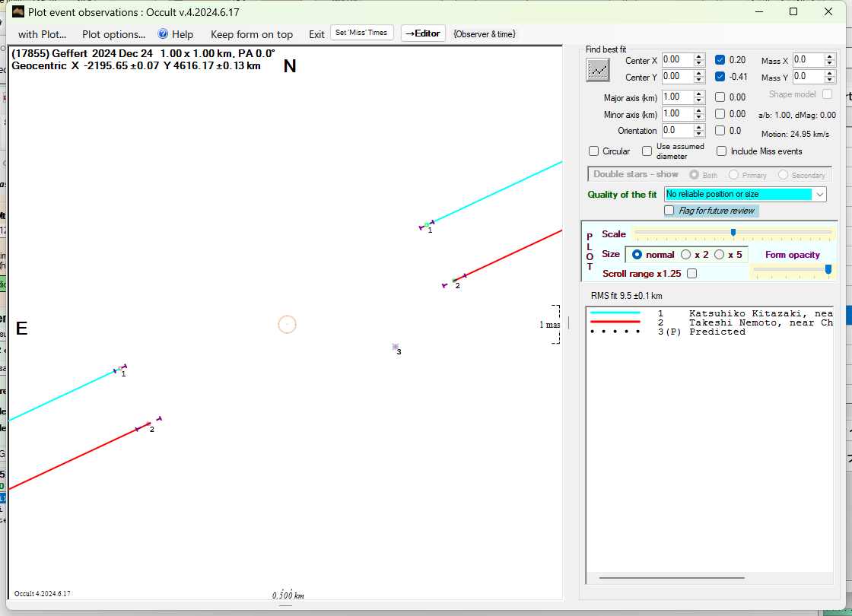Click the Orientation input field

tap(676, 131)
